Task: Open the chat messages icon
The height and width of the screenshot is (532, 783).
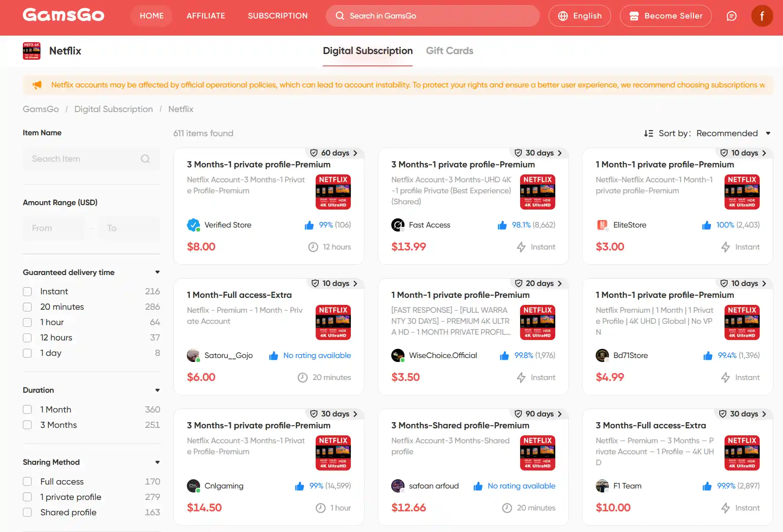Action: point(732,16)
